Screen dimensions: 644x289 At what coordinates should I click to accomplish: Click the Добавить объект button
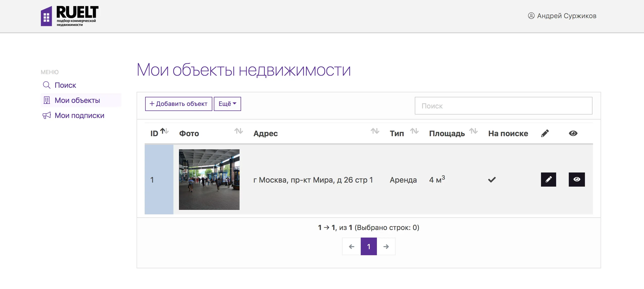(x=178, y=104)
